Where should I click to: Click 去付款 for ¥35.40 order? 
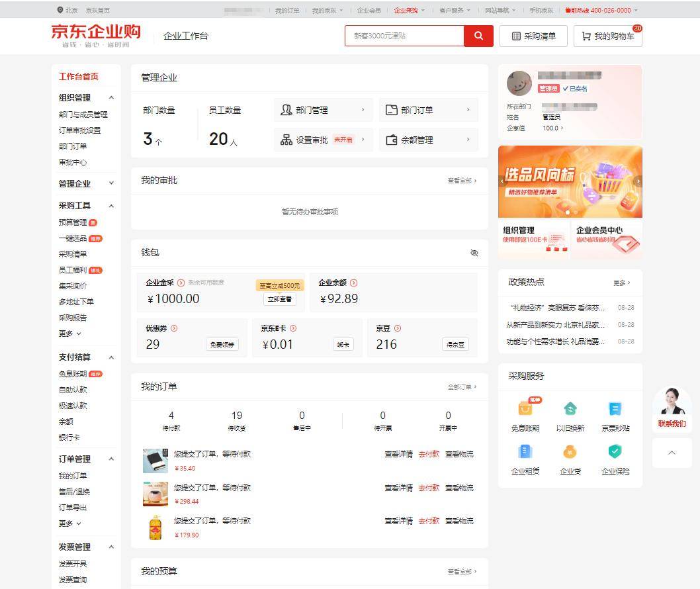[x=429, y=454]
